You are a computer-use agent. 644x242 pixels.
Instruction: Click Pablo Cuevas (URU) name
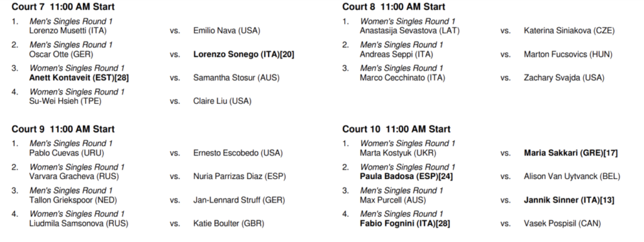point(67,153)
